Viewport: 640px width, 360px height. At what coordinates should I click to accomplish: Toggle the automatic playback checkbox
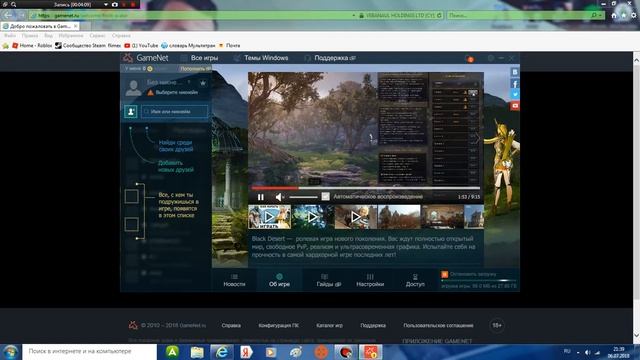pyautogui.click(x=325, y=197)
